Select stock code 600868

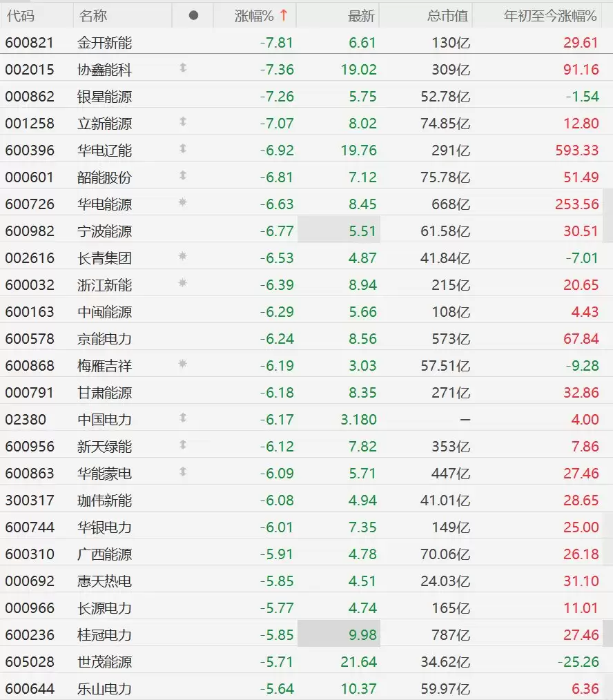tap(30, 366)
